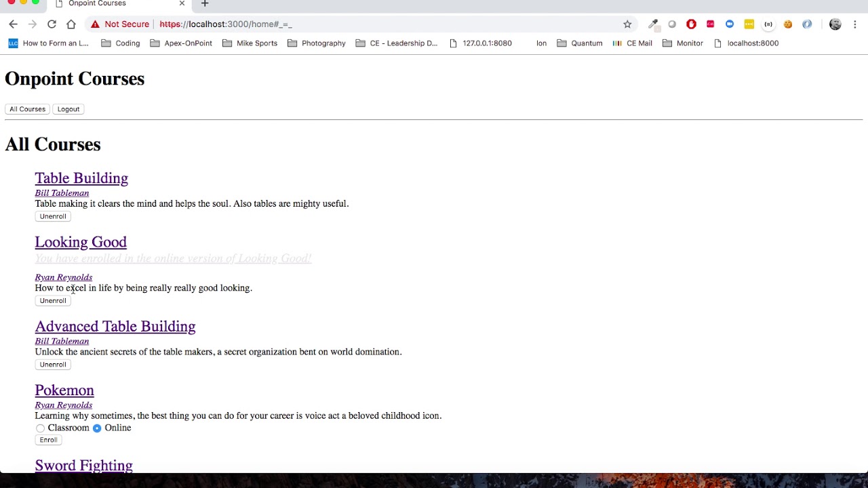Image resolution: width=868 pixels, height=488 pixels.
Task: Bookmark this page with the star icon
Action: (627, 24)
